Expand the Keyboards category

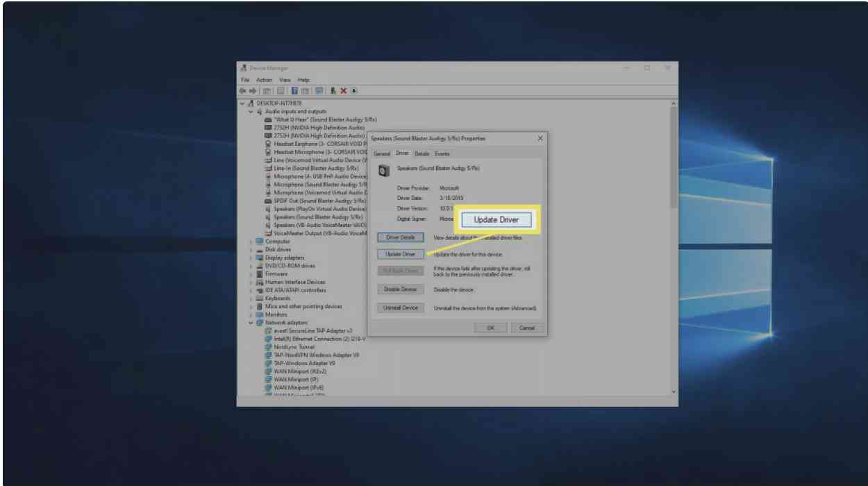tap(251, 299)
